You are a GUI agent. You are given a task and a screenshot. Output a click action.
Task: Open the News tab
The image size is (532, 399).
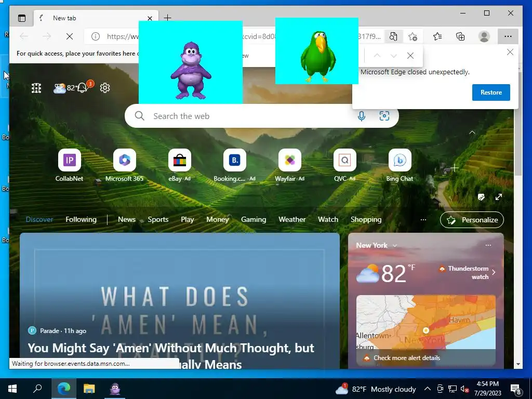127,220
